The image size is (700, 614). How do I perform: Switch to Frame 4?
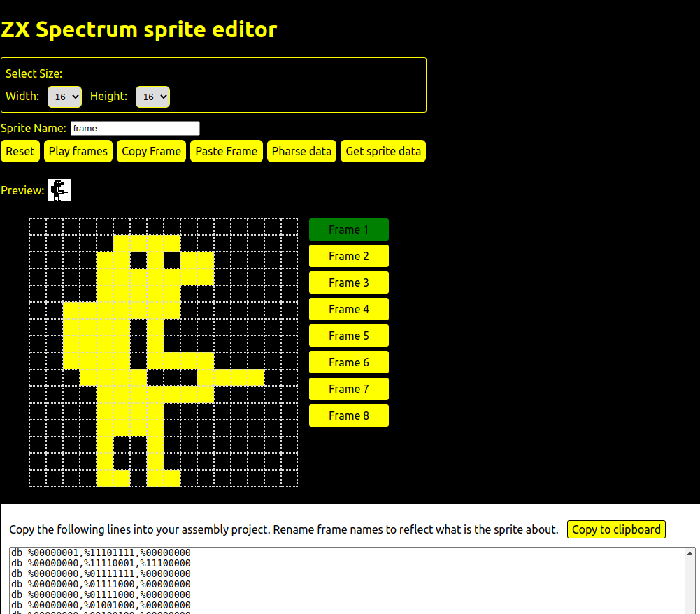point(349,310)
